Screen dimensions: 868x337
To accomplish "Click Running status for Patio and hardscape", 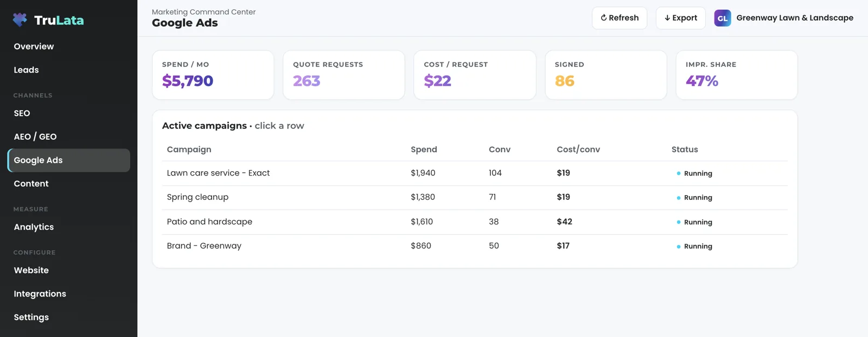I will pyautogui.click(x=694, y=222).
